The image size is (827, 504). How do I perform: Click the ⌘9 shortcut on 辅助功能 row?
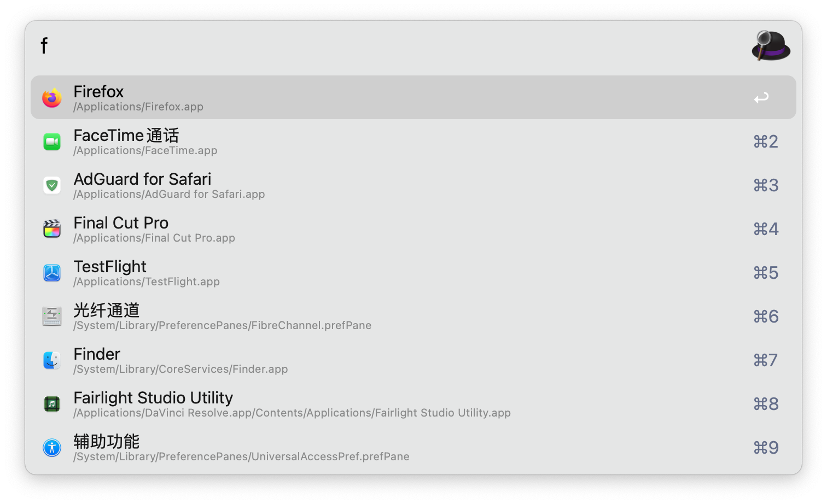[766, 448]
